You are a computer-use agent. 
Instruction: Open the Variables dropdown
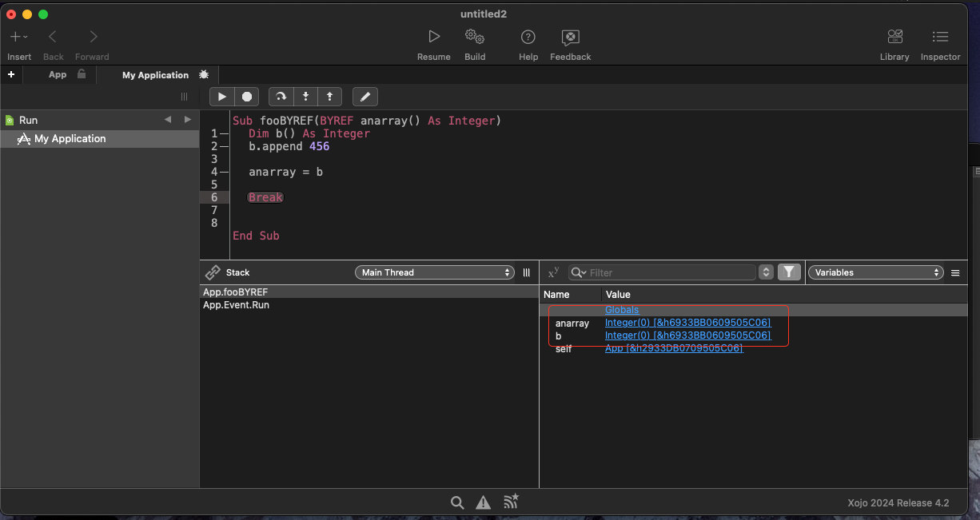[876, 272]
